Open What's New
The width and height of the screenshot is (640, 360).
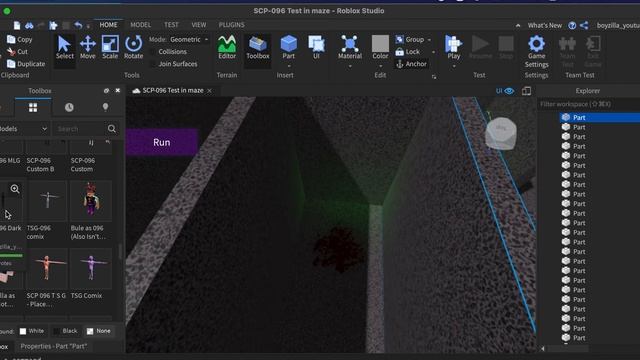coord(544,25)
